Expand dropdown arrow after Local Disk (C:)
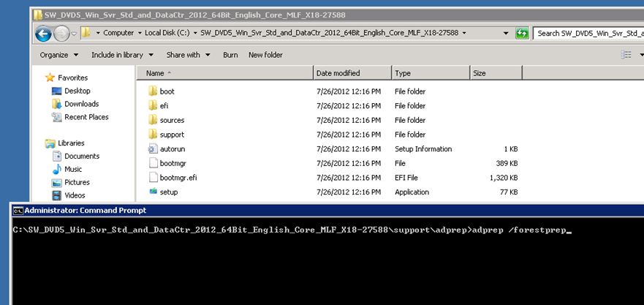This screenshot has height=305, width=644. click(x=194, y=33)
